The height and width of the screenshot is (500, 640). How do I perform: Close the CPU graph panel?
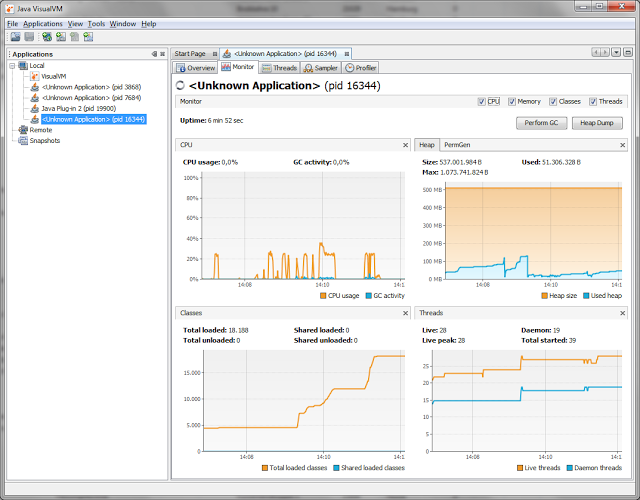click(x=403, y=145)
